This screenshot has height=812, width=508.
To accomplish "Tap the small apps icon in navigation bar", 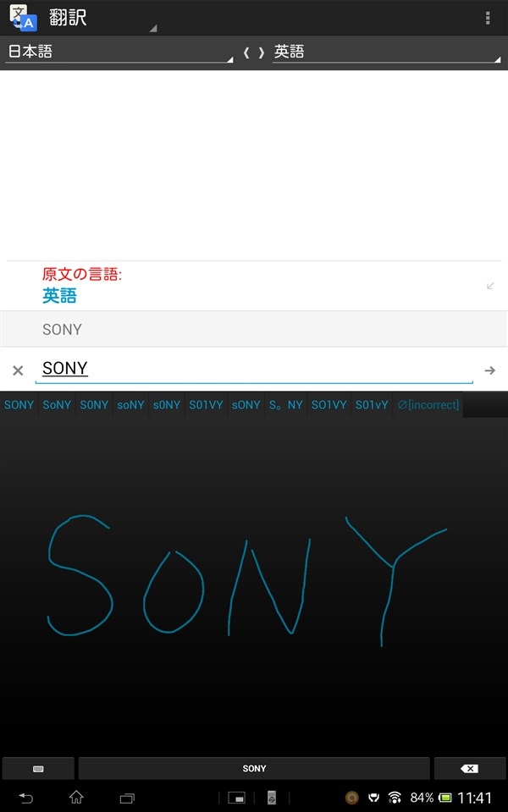I will (x=237, y=798).
